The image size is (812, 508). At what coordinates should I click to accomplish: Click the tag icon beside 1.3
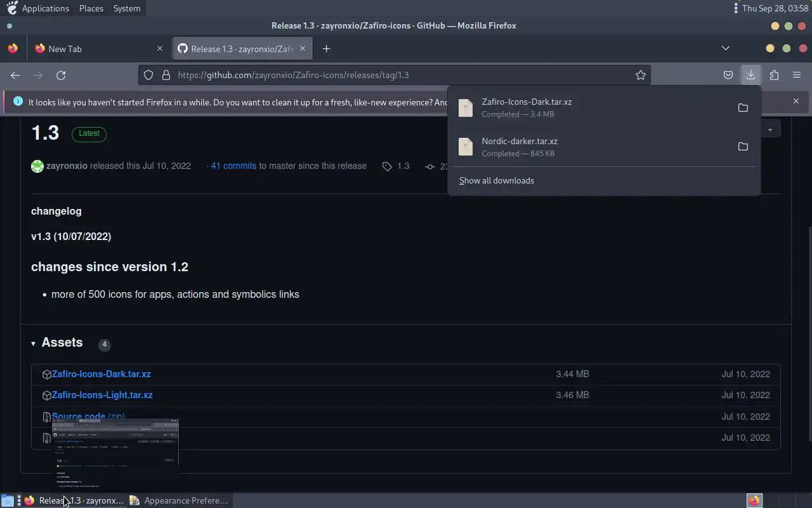click(x=387, y=166)
